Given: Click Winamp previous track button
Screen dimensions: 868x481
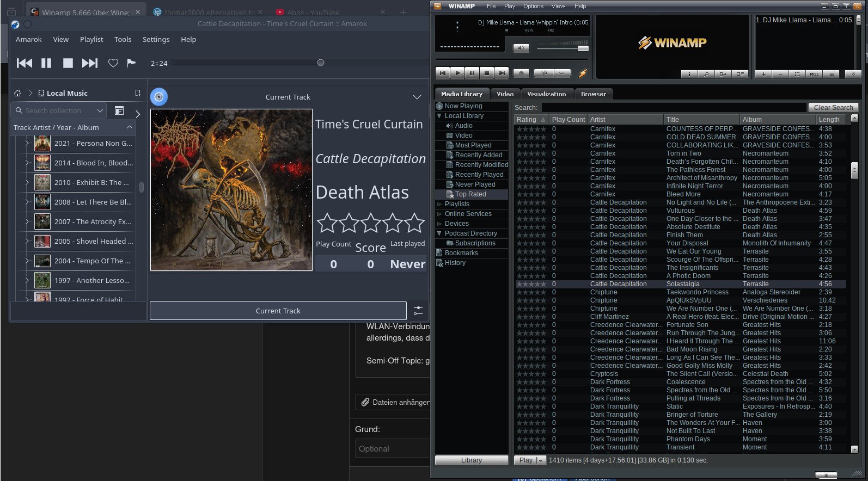Looking at the screenshot, I should [x=443, y=73].
